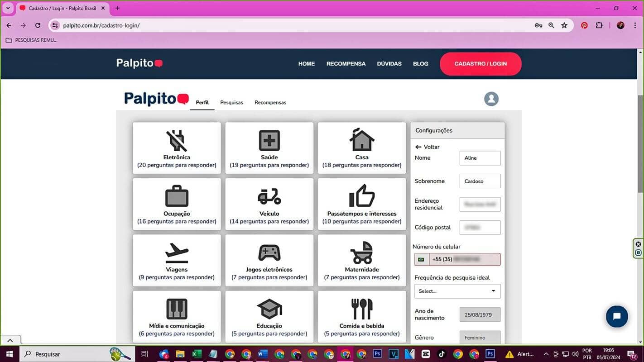Open a new browser tab
Viewport: 644px width, 362px height.
pyautogui.click(x=117, y=8)
